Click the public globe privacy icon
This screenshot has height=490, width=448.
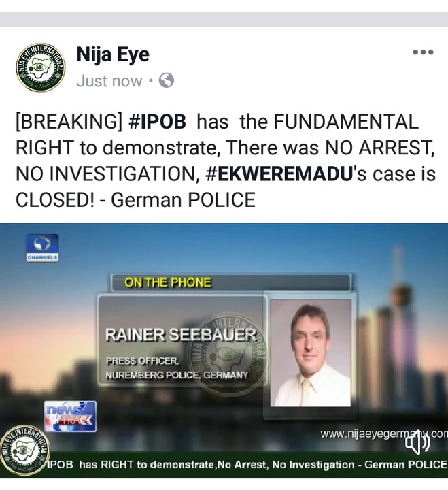(x=167, y=80)
